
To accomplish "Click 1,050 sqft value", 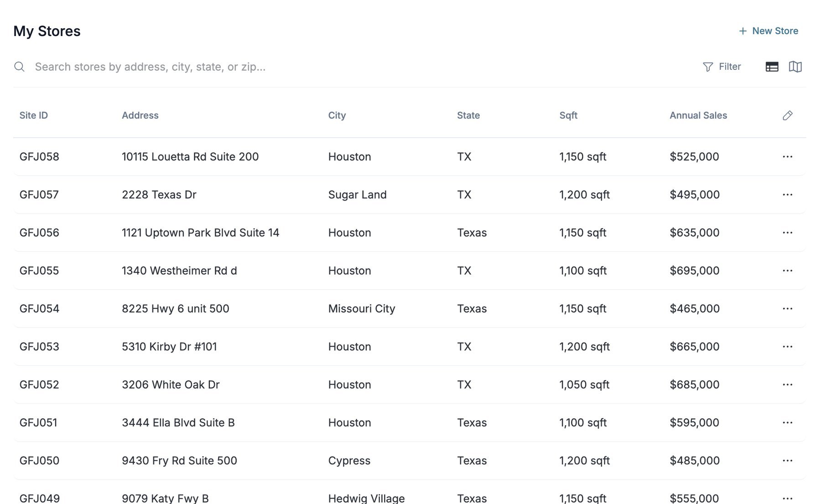I will (584, 384).
